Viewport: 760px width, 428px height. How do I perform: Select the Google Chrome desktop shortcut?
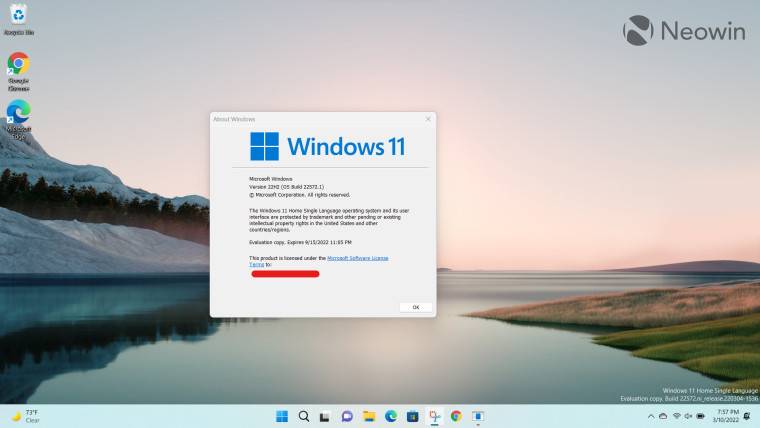[x=18, y=70]
